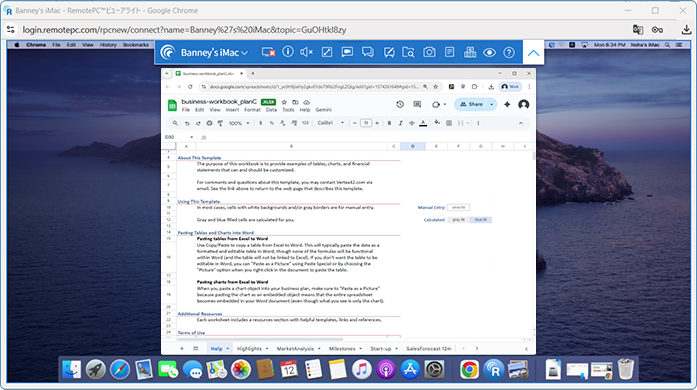Decrease font size with the minus button
697x390 pixels.
(x=355, y=123)
